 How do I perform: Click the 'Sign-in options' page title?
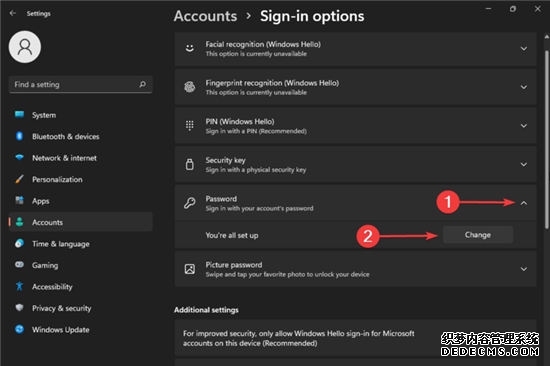312,16
